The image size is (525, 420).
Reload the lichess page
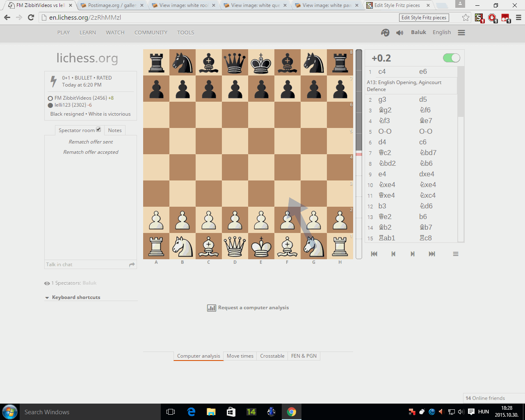[x=31, y=18]
